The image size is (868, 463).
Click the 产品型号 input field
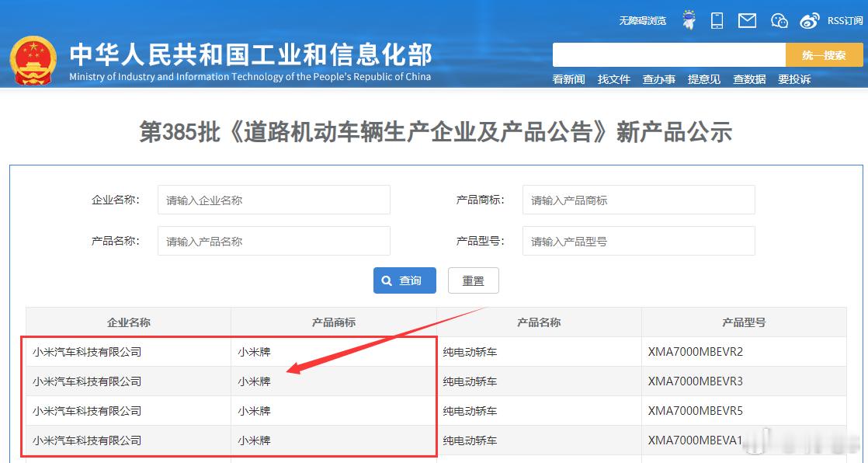pyautogui.click(x=639, y=241)
